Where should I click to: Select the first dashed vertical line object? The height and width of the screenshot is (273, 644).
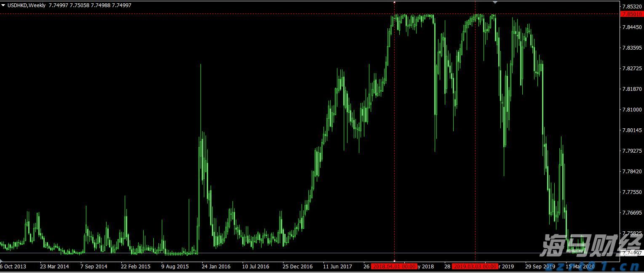pyautogui.click(x=395, y=126)
